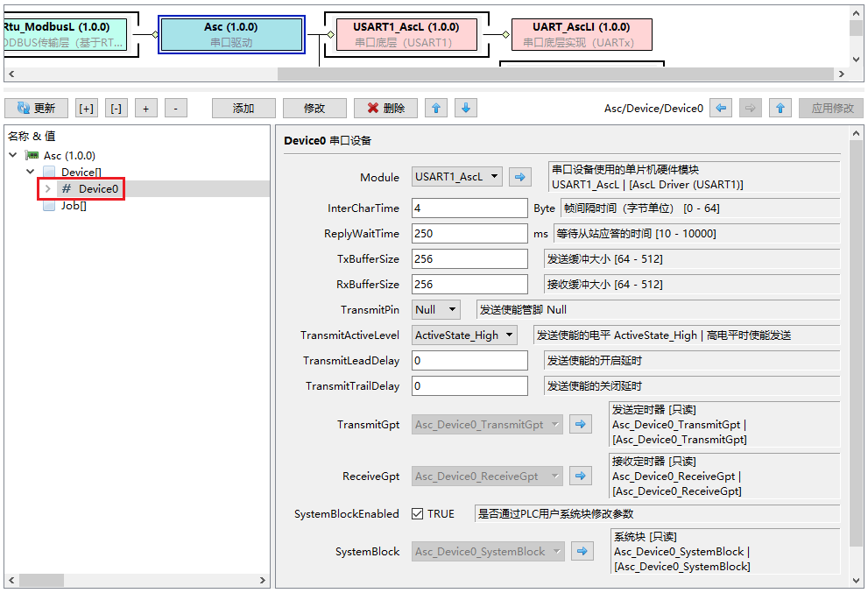868x593 pixels.
Task: Click the blue move-down arrow toolbar icon
Action: click(x=466, y=108)
